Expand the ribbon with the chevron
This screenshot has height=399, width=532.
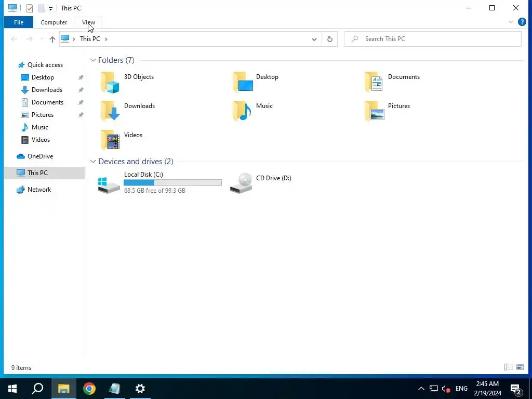511,22
